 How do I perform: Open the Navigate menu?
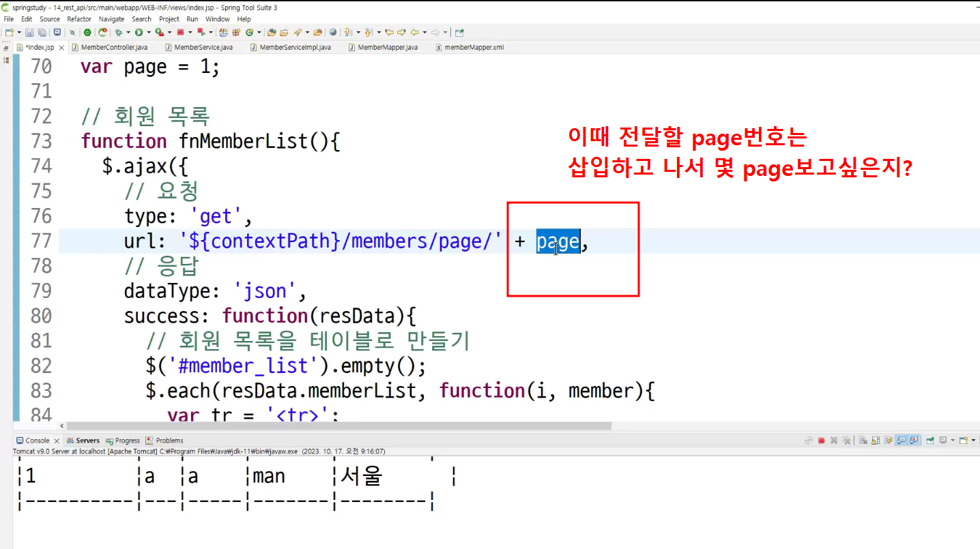click(x=112, y=19)
